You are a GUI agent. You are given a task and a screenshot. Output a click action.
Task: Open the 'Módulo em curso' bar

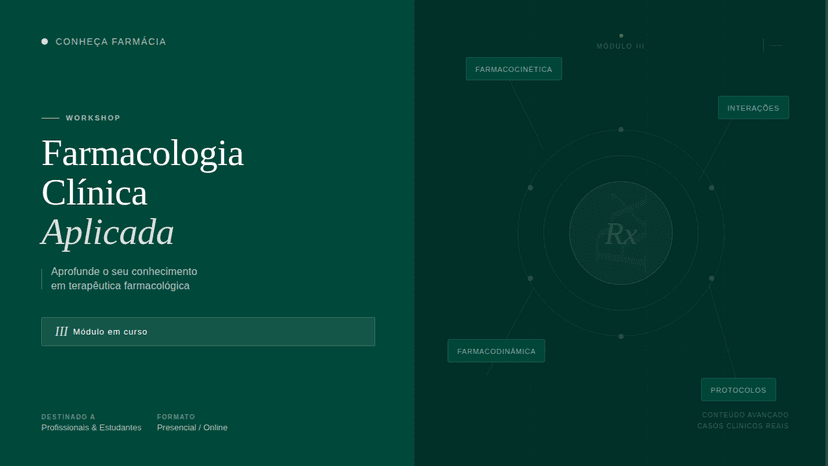[x=208, y=332]
